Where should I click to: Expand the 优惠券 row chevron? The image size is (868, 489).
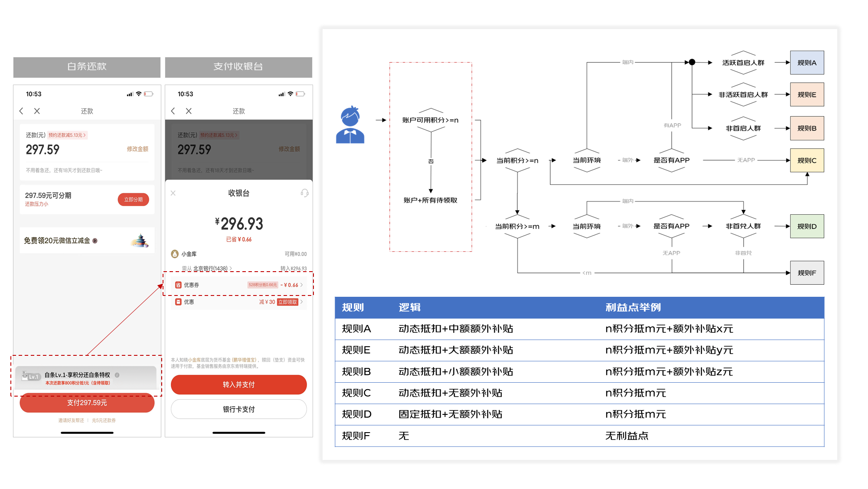pos(302,285)
